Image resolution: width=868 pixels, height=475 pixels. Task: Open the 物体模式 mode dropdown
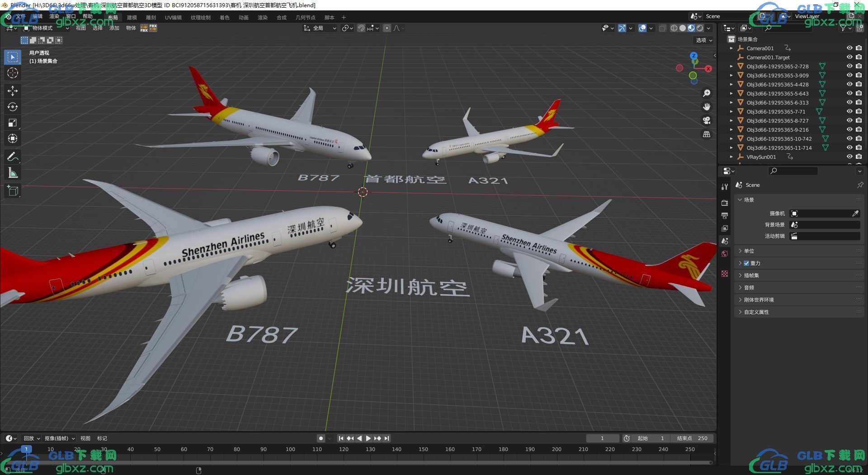(46, 28)
